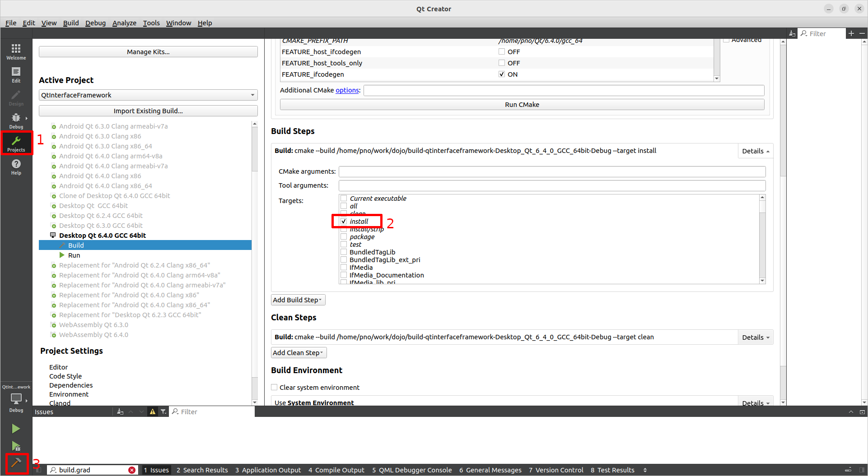Switch to Edit mode in sidebar
Screen dimensions: 868x476
click(x=16, y=75)
